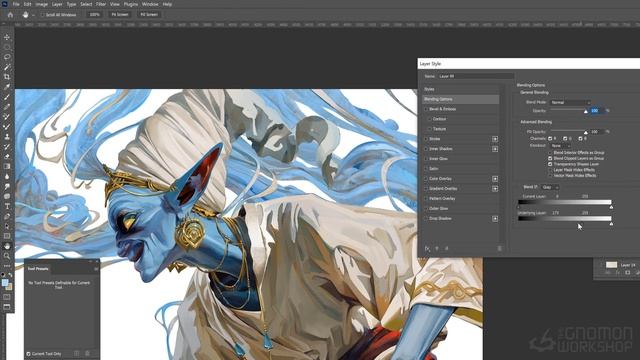The width and height of the screenshot is (640, 360).
Task: Swap foreground and background colors
Action: tap(10, 275)
